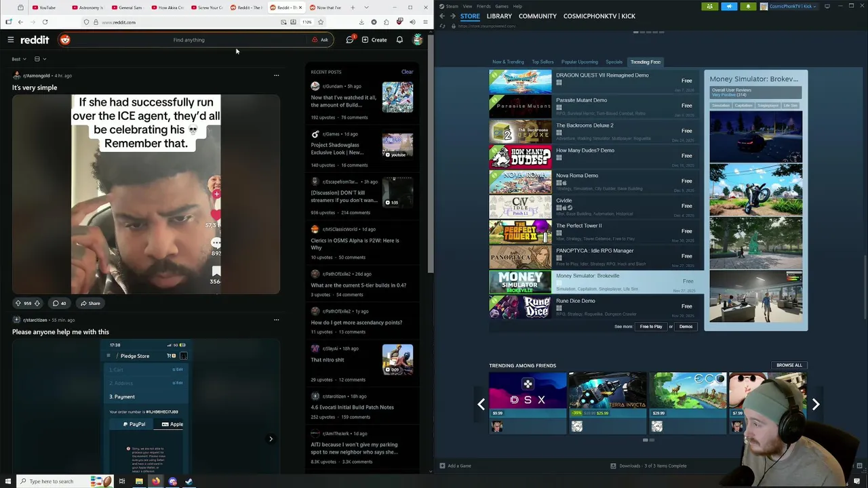
Task: Click the Demos button
Action: coord(686,327)
